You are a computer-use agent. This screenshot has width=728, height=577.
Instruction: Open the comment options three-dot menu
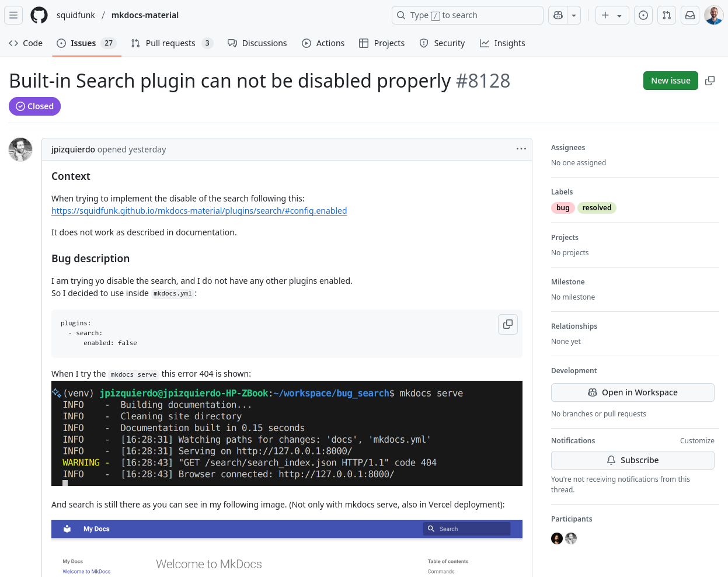tap(521, 149)
